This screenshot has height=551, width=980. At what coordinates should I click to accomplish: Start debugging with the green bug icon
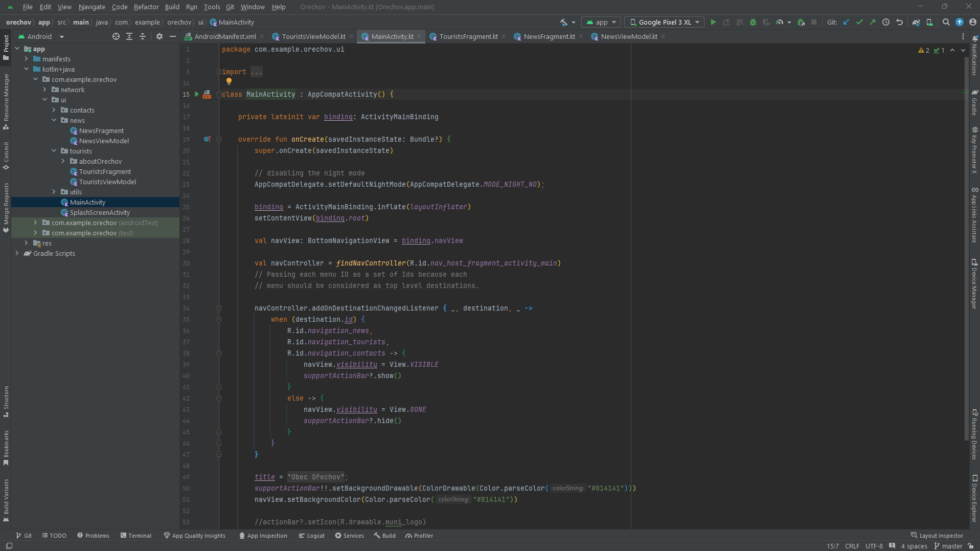(753, 22)
